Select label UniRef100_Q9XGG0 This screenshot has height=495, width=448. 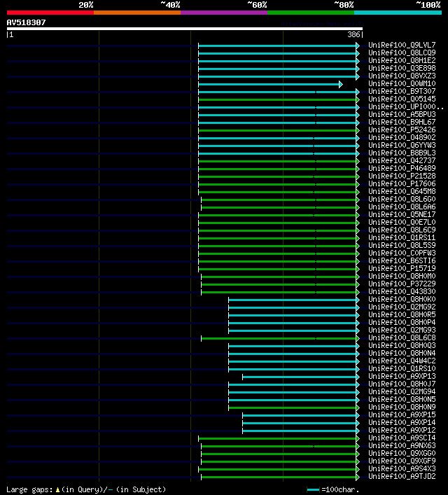pyautogui.click(x=402, y=453)
